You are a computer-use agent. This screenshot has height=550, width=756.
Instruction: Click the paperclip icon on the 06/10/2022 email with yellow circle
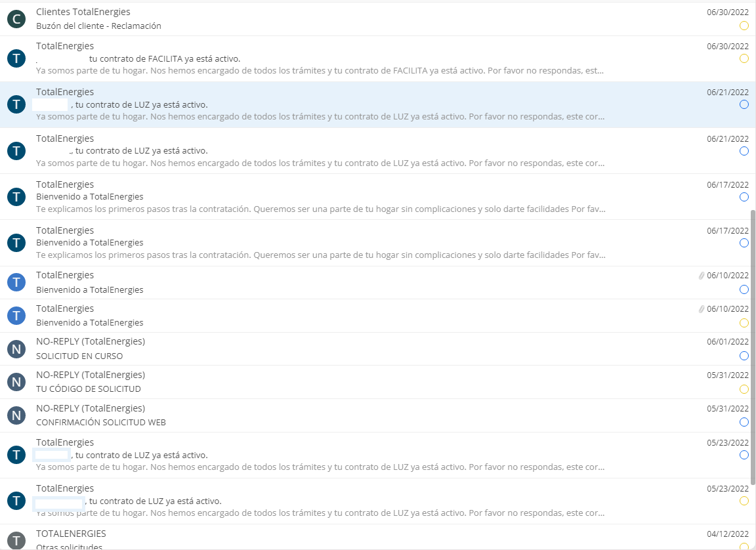pos(702,309)
